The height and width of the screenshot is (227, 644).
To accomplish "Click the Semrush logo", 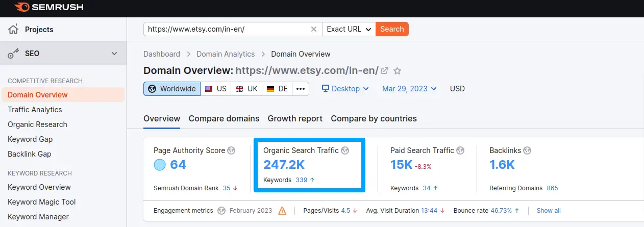I will (48, 7).
